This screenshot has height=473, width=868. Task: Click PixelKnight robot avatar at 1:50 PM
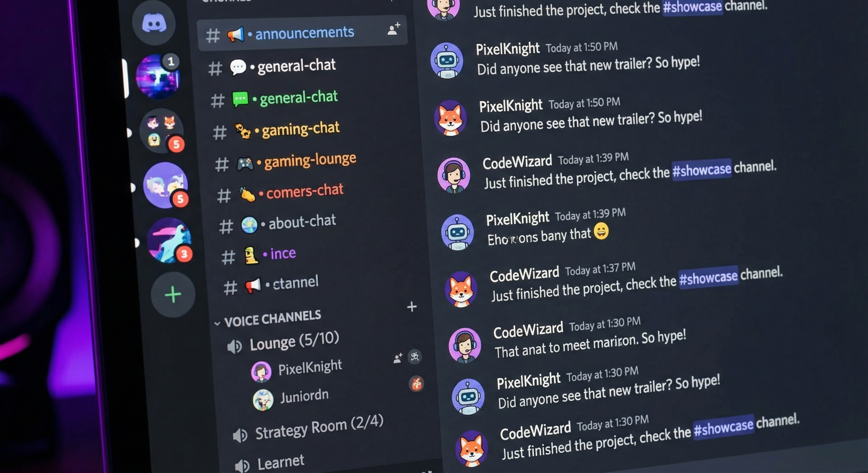click(447, 61)
